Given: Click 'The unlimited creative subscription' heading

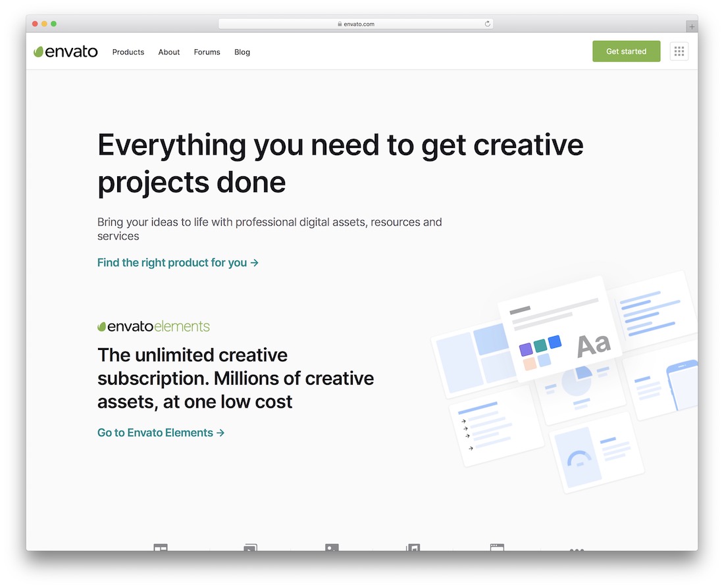Looking at the screenshot, I should point(236,378).
